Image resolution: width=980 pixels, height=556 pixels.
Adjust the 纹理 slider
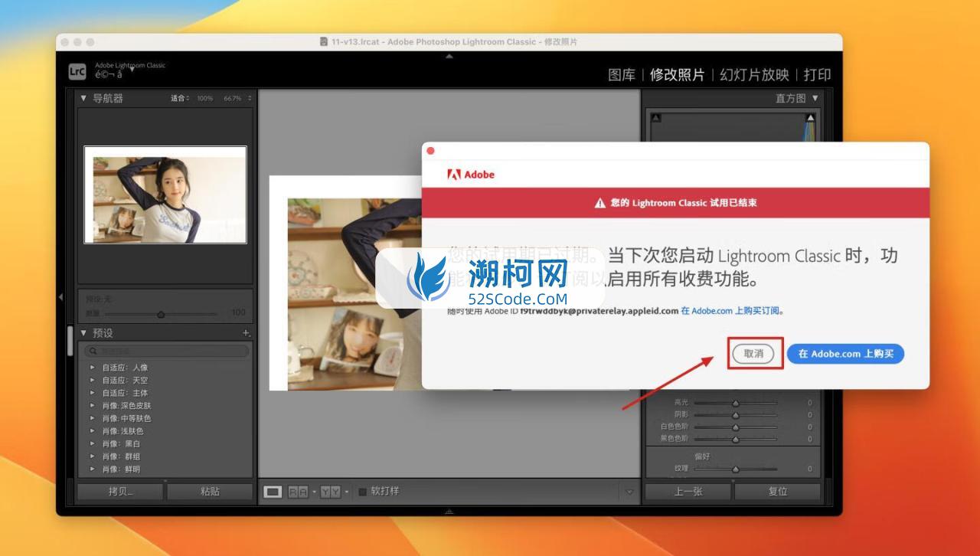point(736,469)
